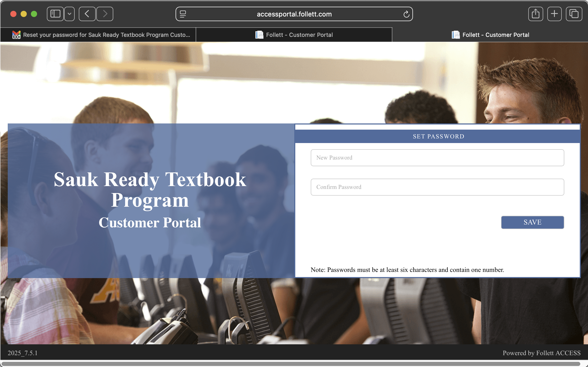The width and height of the screenshot is (588, 367).
Task: Minimize the Safari window
Action: tap(24, 14)
